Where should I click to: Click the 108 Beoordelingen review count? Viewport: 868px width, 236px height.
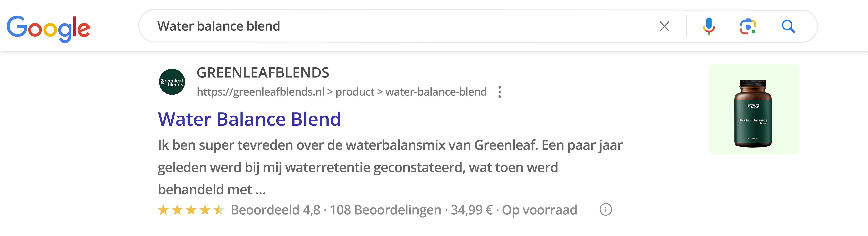385,210
